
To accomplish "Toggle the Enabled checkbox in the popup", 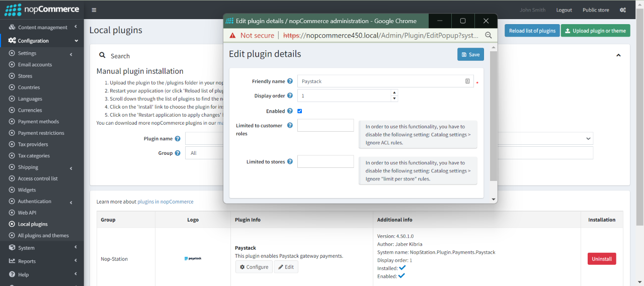I will [x=300, y=111].
